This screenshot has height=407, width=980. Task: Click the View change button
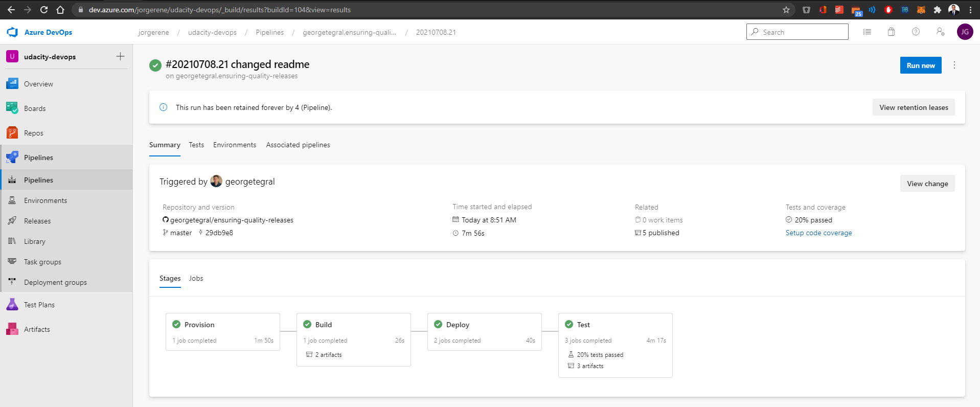coord(927,184)
